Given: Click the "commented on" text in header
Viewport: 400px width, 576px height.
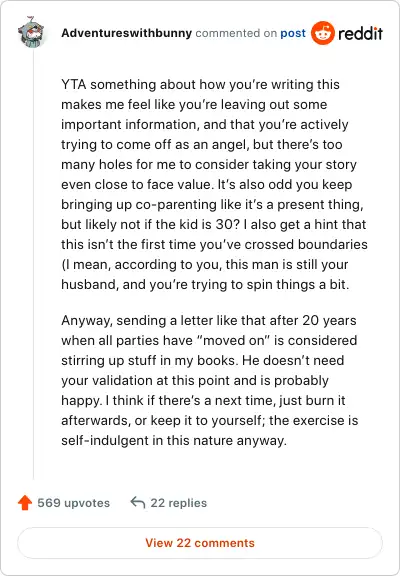Looking at the screenshot, I should (x=236, y=33).
